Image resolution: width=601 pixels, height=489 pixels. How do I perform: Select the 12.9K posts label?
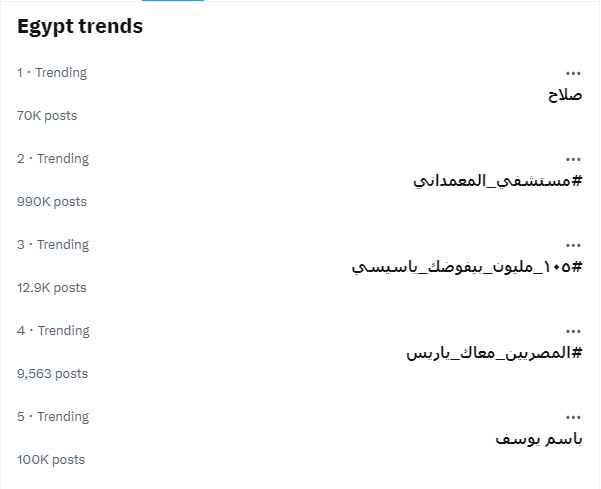pyautogui.click(x=51, y=288)
